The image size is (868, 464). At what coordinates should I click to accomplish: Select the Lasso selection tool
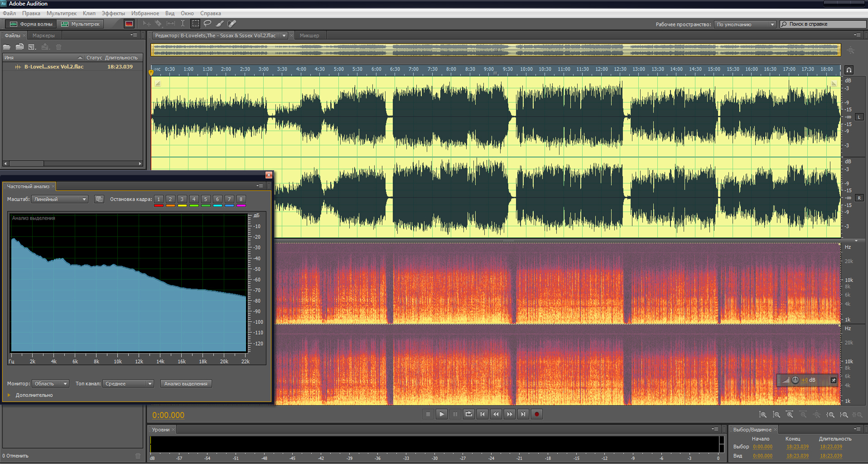coord(207,24)
